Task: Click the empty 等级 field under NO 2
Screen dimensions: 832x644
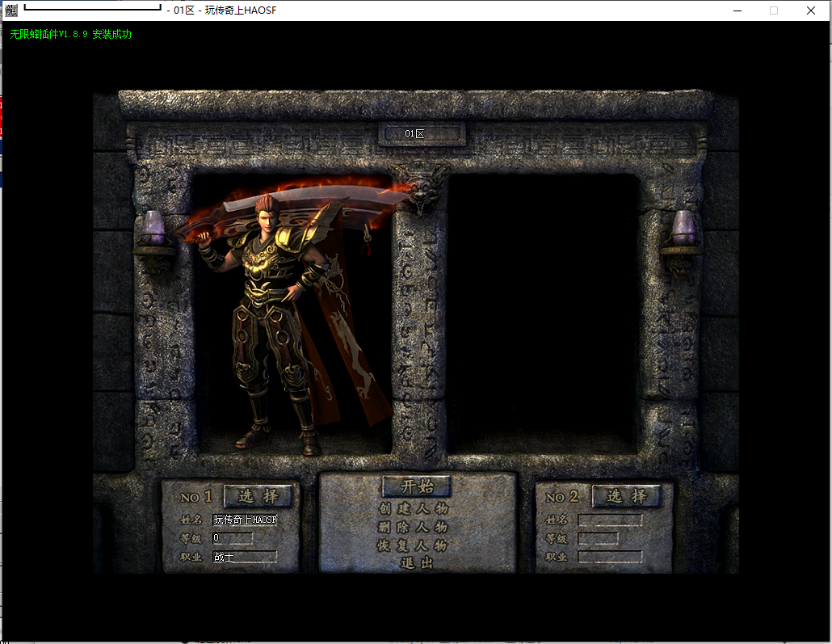Action: tap(598, 538)
